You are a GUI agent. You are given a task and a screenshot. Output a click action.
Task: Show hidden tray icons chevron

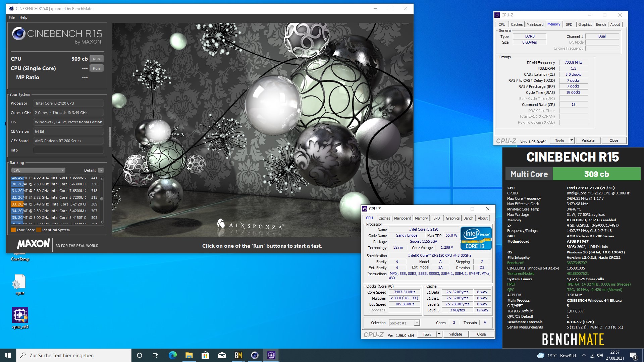(584, 355)
